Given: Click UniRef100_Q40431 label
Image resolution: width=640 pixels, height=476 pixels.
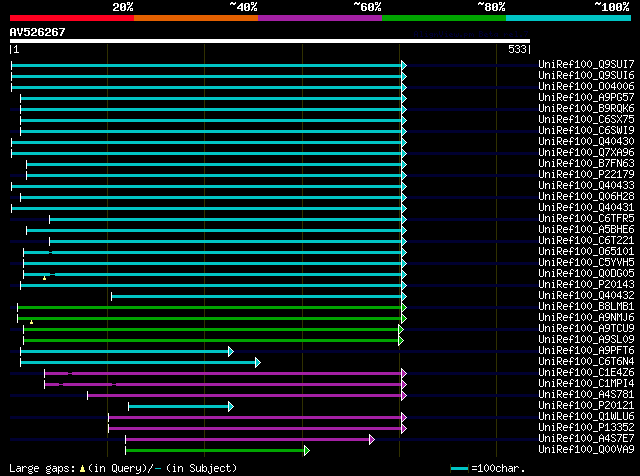Looking at the screenshot, I should (586, 207).
